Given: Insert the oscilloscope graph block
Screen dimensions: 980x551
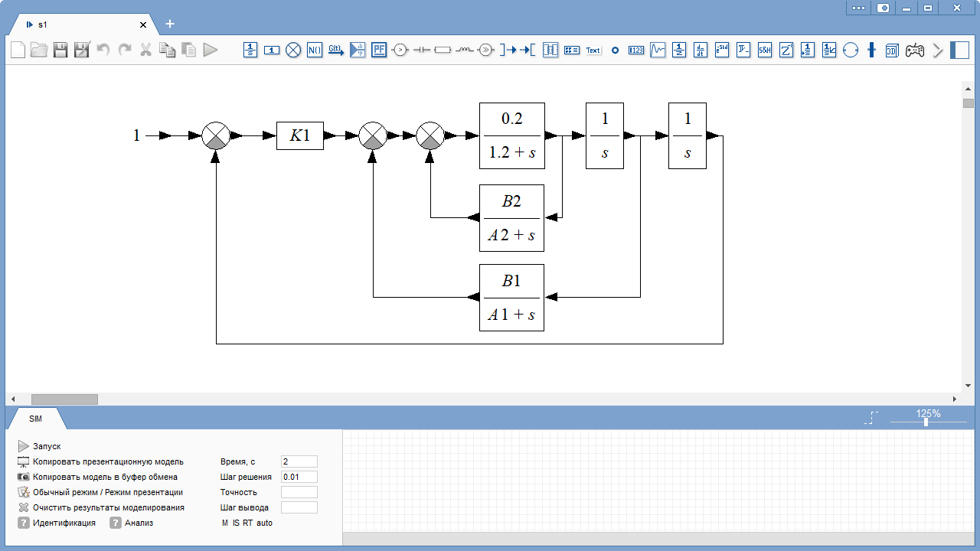Looking at the screenshot, I should tap(658, 51).
